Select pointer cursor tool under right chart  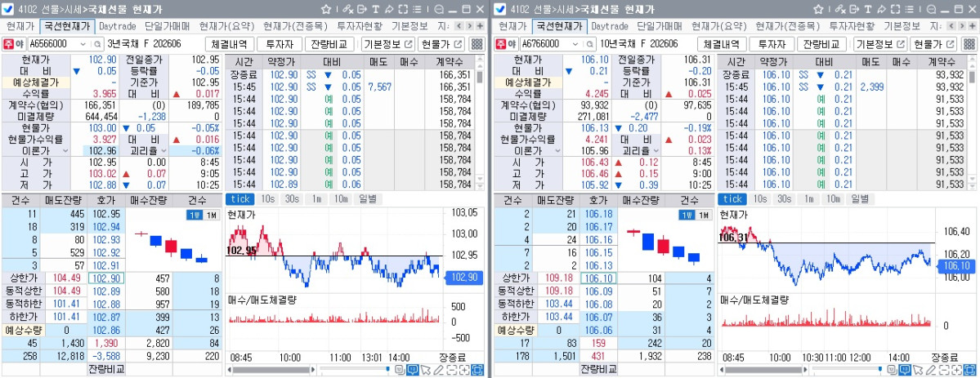918,369
